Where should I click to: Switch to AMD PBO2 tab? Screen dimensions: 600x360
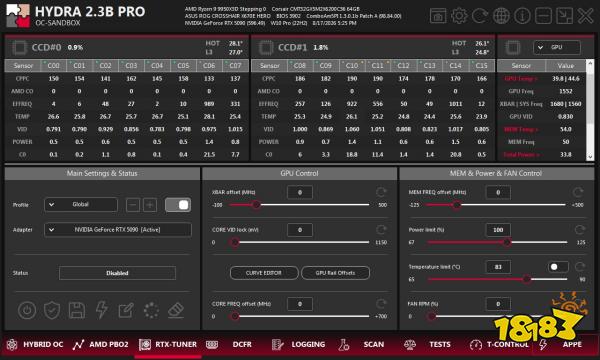pos(101,344)
